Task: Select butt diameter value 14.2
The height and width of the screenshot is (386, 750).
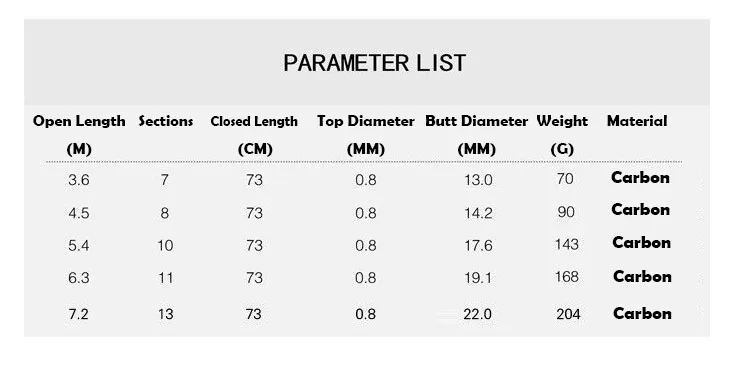Action: click(x=478, y=213)
